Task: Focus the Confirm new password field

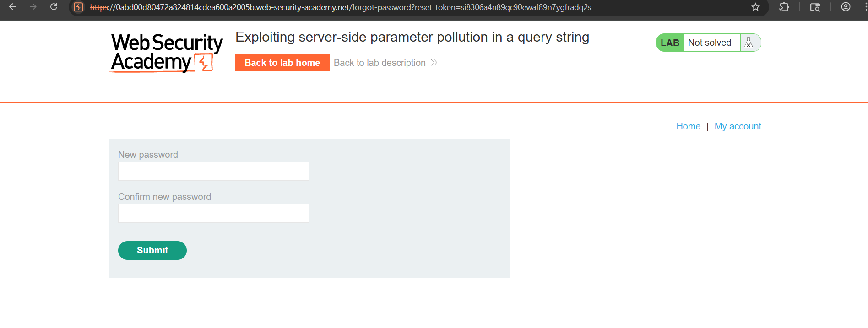Action: coord(213,214)
